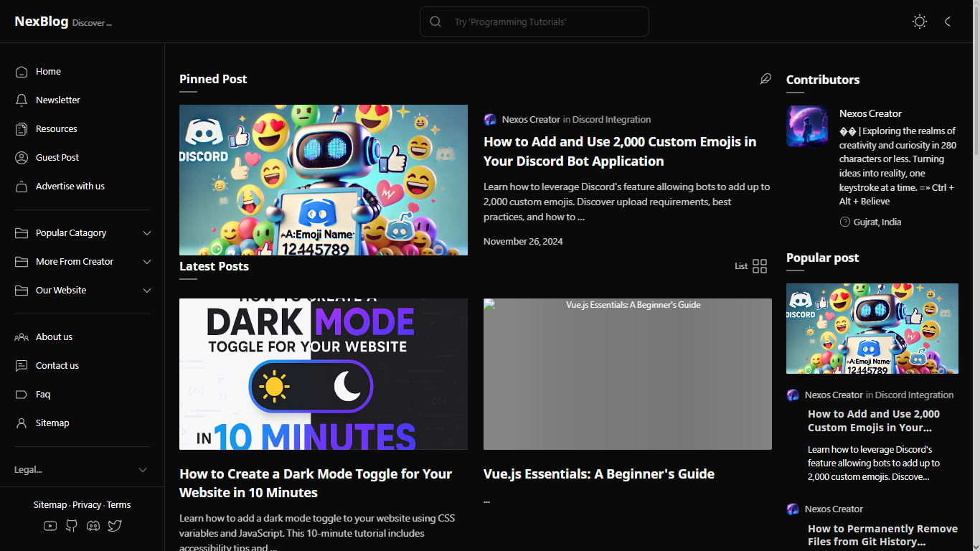Open the Faq sidebar entry
Image resolution: width=980 pixels, height=551 pixels.
42,394
